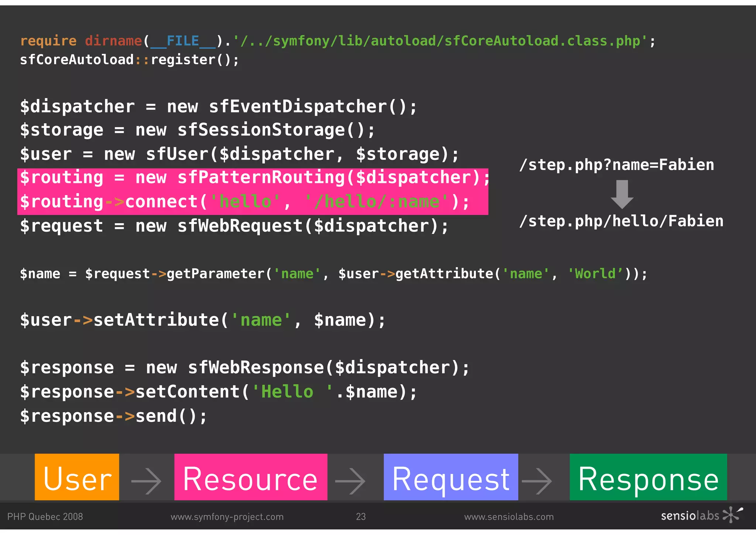Click the sensiolabs wordmark text
The height and width of the screenshot is (535, 756).
pyautogui.click(x=690, y=516)
